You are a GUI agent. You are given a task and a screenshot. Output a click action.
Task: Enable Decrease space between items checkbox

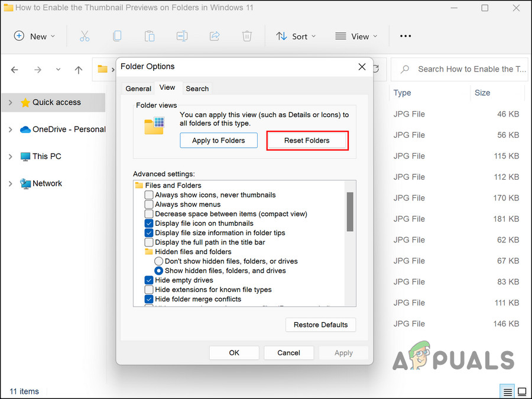pyautogui.click(x=148, y=214)
